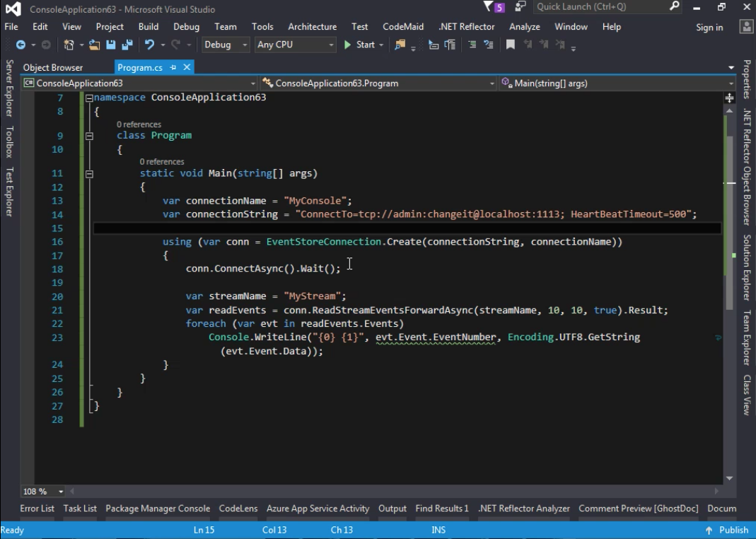The height and width of the screenshot is (539, 756).
Task: Open the CodeMaid menu
Action: click(403, 27)
